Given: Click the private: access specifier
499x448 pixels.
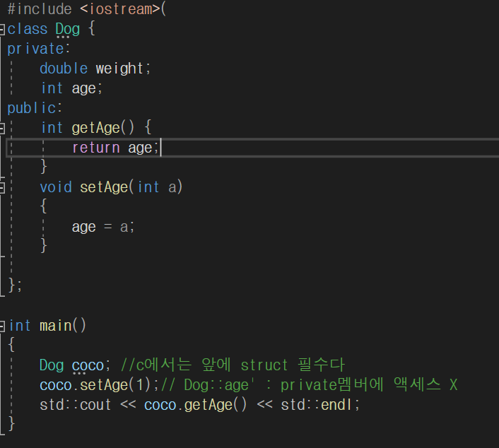Looking at the screenshot, I should click(39, 49).
